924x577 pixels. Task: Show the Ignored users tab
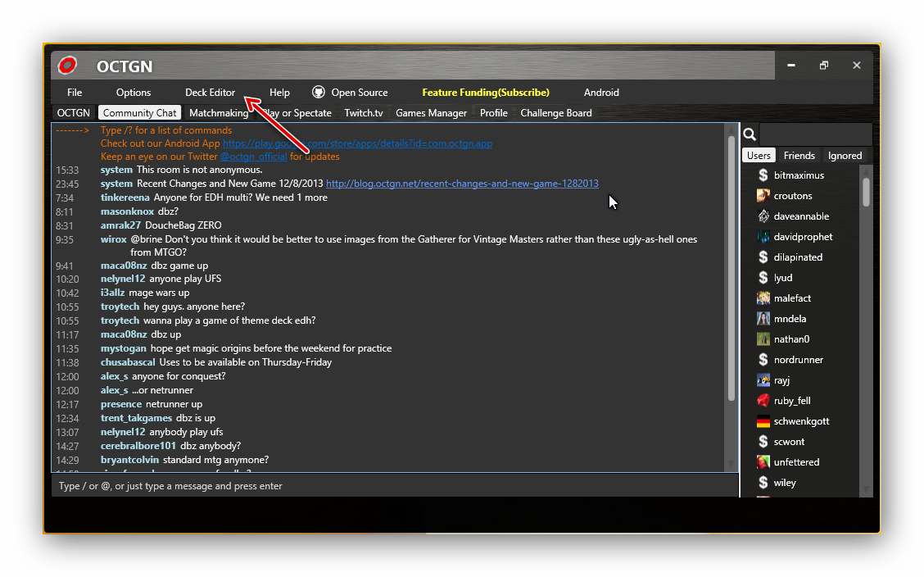point(845,156)
